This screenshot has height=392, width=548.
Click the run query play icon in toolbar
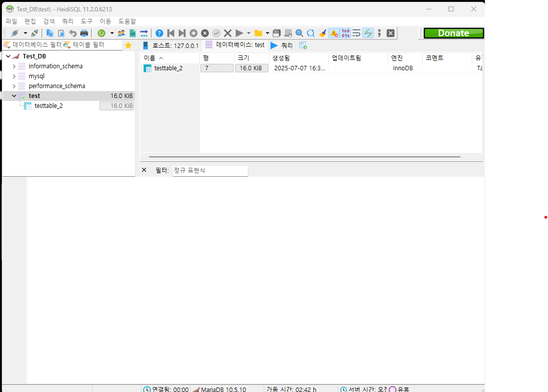240,33
